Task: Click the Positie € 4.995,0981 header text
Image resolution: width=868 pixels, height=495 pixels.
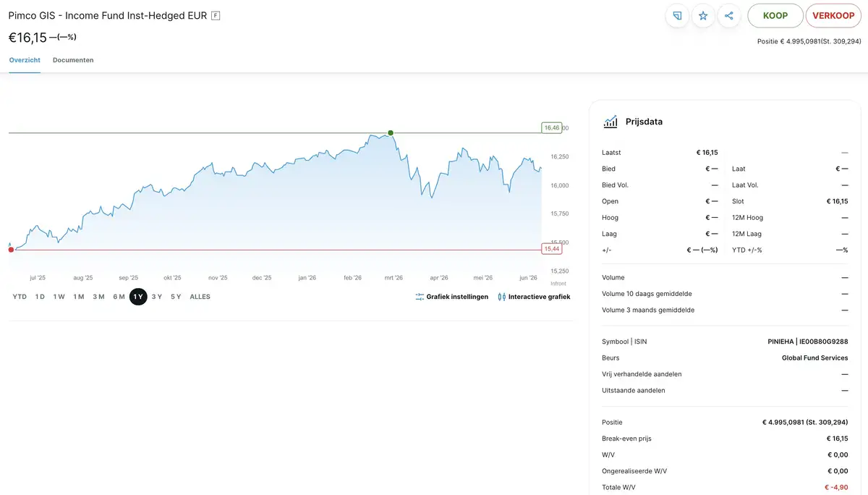Action: pos(809,41)
